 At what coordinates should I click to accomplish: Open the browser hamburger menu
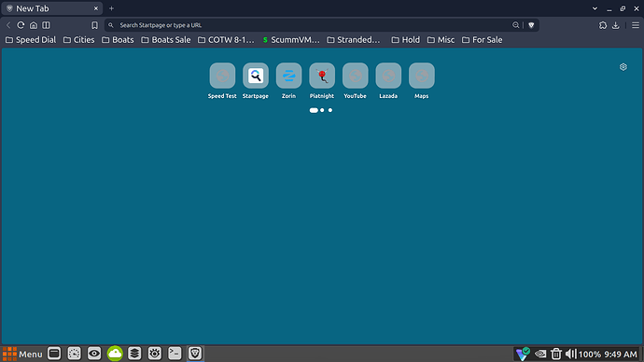(636, 25)
